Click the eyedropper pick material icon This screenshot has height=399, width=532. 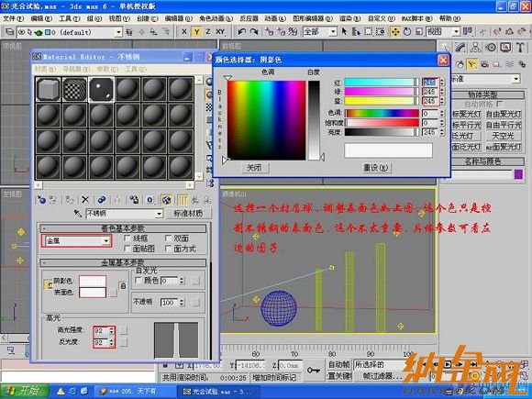click(78, 214)
